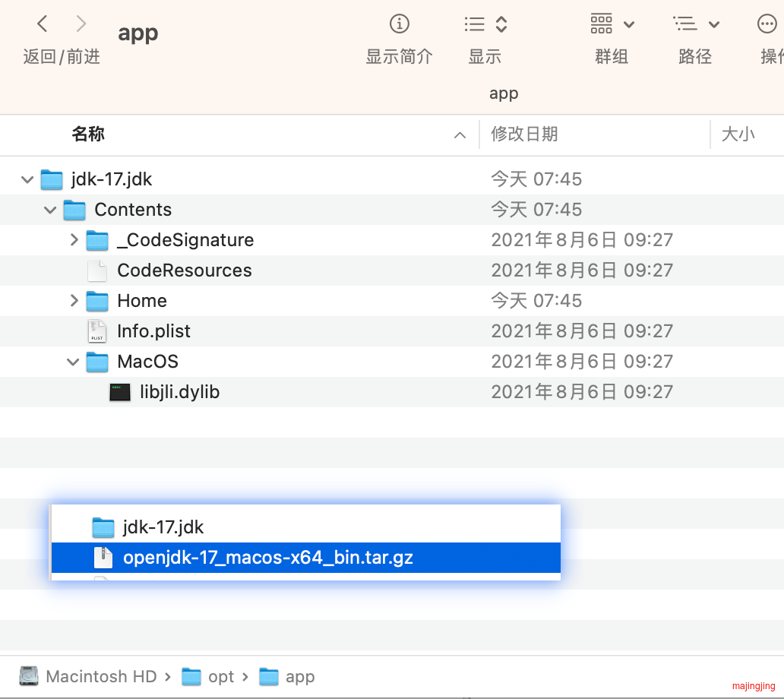Open the actions ellipsis menu
Viewport: 784px width, 699px height.
pos(767,24)
